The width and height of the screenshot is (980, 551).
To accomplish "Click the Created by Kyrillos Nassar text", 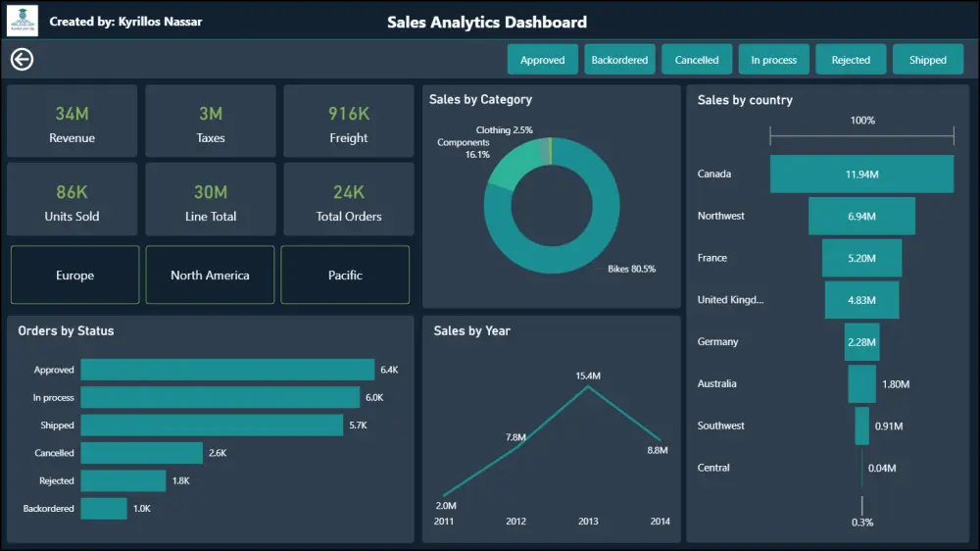I will [x=125, y=22].
